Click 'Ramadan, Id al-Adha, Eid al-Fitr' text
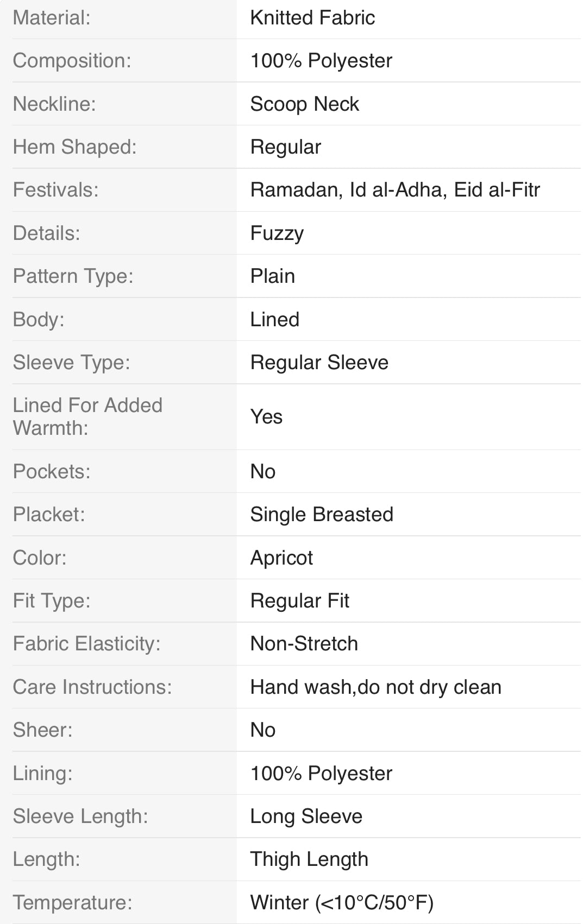The height and width of the screenshot is (924, 583). click(395, 190)
